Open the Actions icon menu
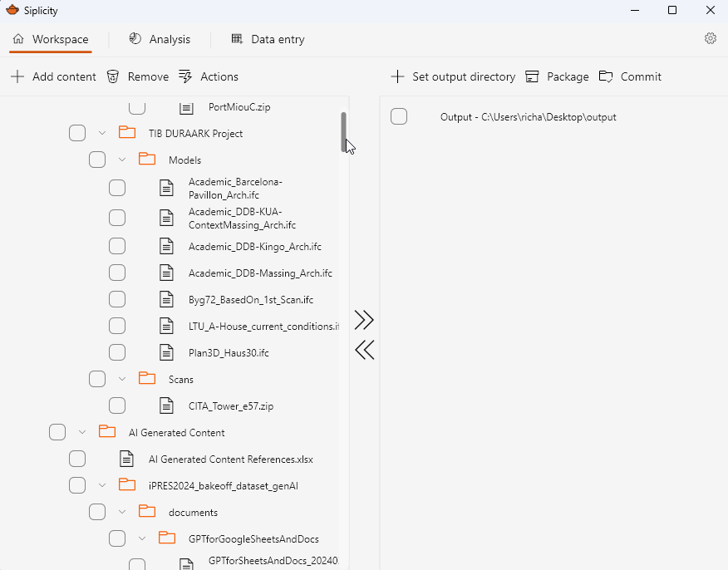The width and height of the screenshot is (728, 570). [x=185, y=76]
